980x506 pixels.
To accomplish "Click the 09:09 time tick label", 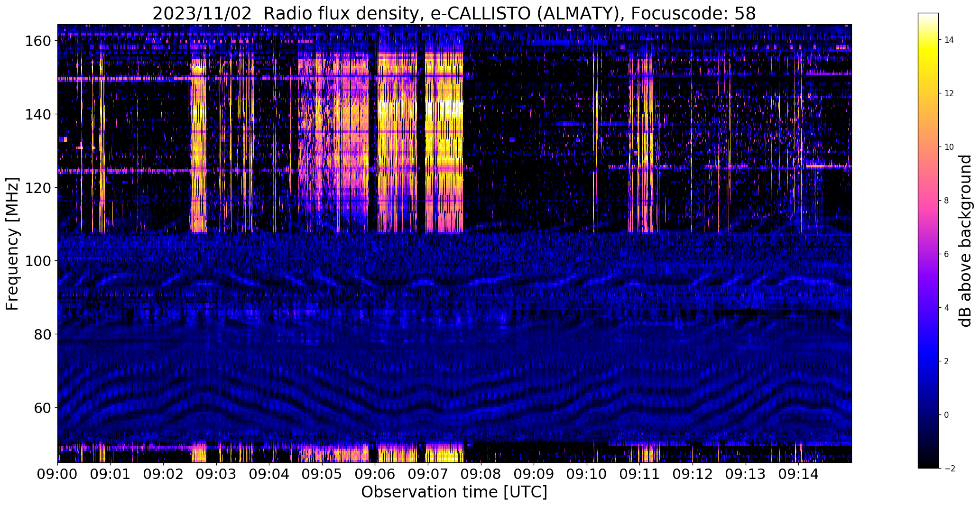I will click(x=534, y=473).
